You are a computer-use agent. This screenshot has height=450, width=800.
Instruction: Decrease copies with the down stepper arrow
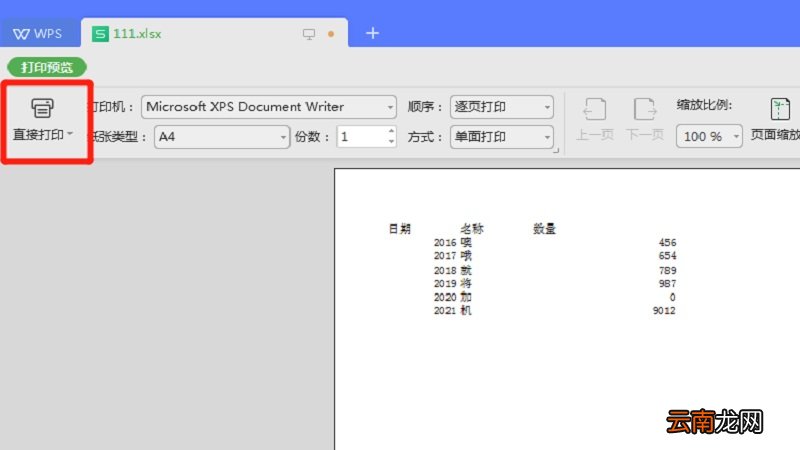[391, 141]
